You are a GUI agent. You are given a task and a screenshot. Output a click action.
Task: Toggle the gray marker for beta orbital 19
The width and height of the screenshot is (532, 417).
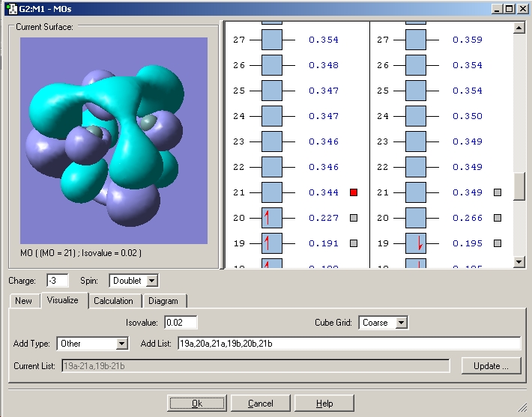498,243
